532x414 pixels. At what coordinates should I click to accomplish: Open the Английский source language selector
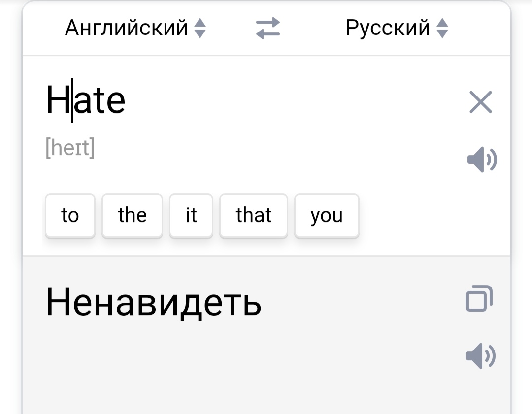(127, 28)
